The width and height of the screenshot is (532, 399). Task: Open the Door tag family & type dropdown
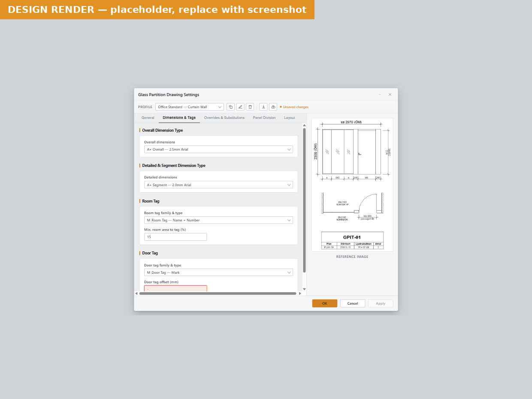[x=218, y=272]
